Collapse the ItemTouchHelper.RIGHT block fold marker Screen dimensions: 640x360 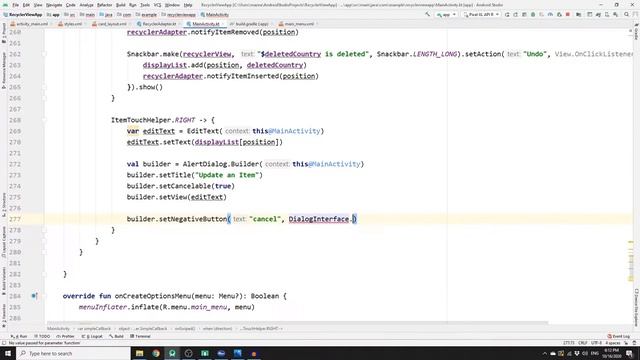(x=44, y=120)
